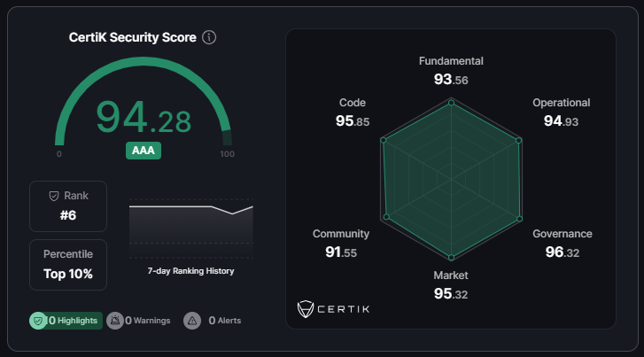
Task: Open the 0 Highlights pill
Action: coord(66,321)
